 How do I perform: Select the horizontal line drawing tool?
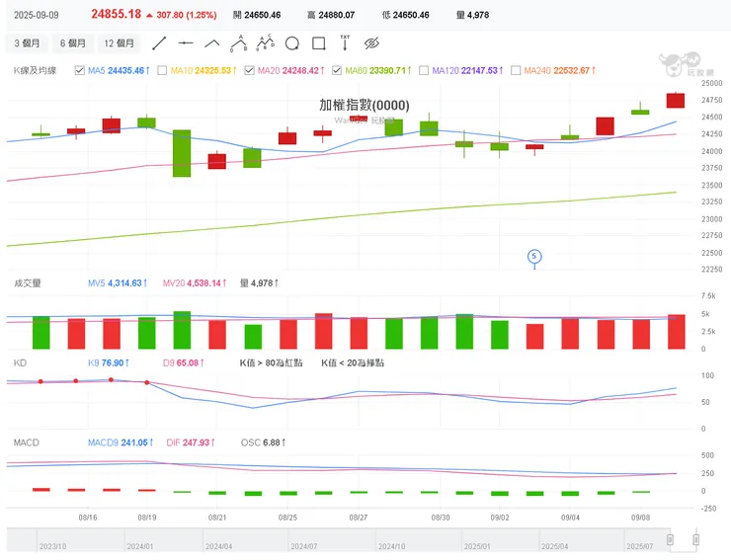(x=186, y=43)
